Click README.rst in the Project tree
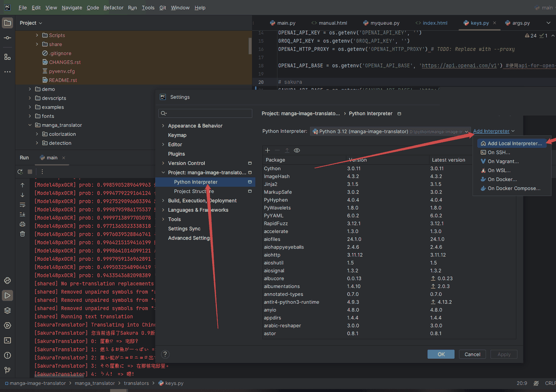The width and height of the screenshot is (556, 392). click(63, 80)
